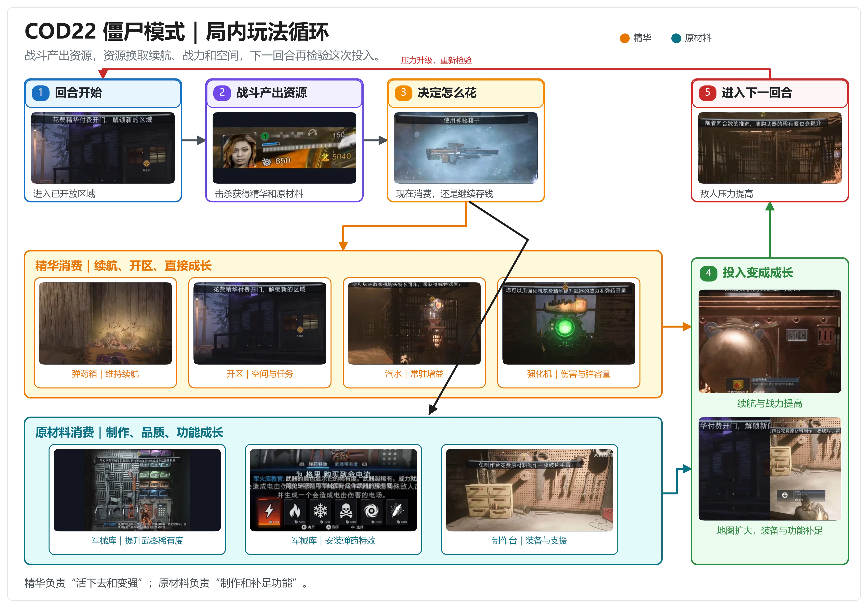Select the snowflake ammo mod icon
Image resolution: width=868 pixels, height=608 pixels.
click(x=320, y=510)
